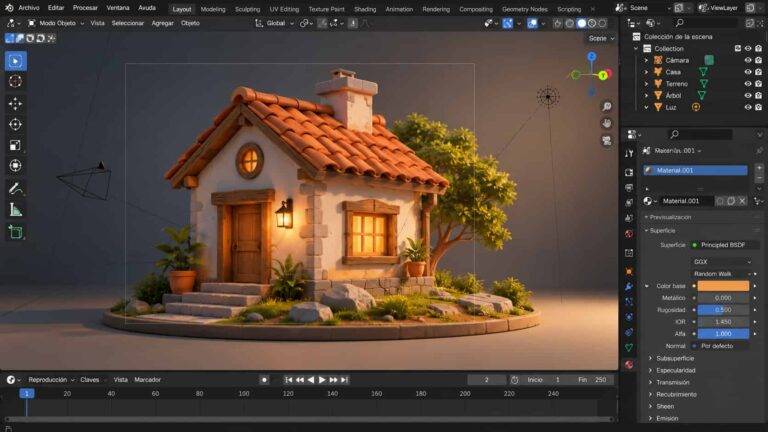Viewport: 768px width, 432px height.
Task: Choose the Move tool
Action: pyautogui.click(x=16, y=104)
